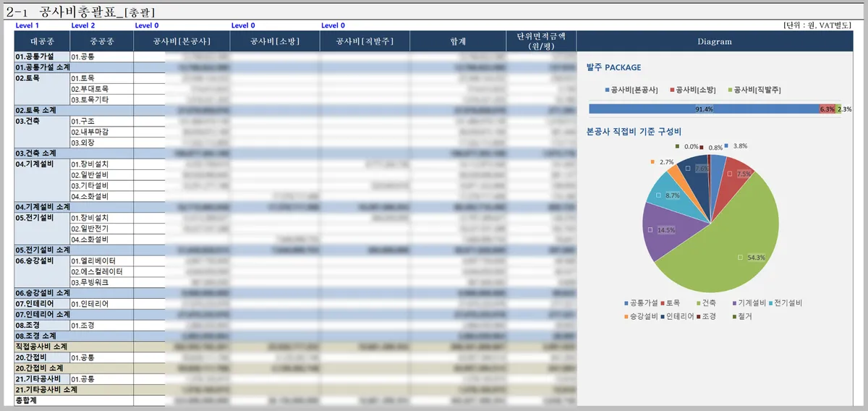Click the 3.8% pie data label
The height and width of the screenshot is (411, 868).
(740, 145)
